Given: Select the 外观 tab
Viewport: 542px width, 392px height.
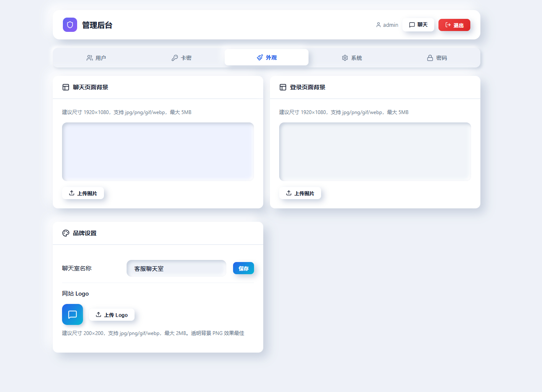Looking at the screenshot, I should pyautogui.click(x=267, y=57).
